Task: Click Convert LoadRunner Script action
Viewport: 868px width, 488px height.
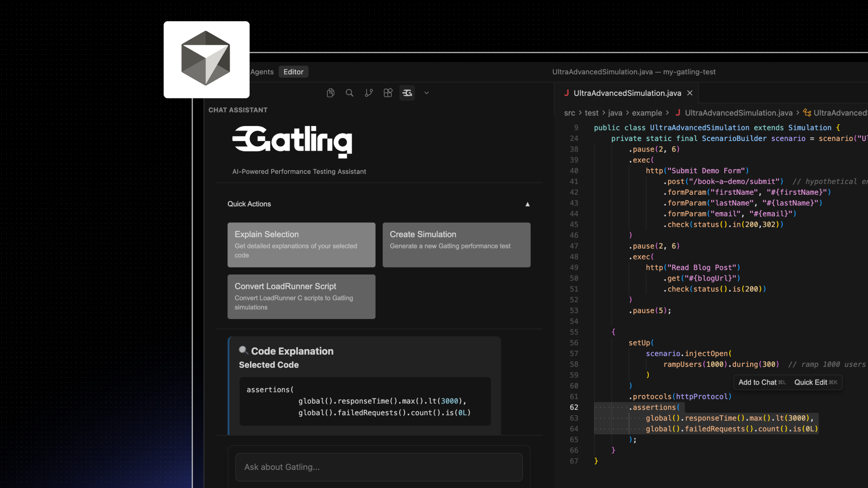Action: click(301, 296)
